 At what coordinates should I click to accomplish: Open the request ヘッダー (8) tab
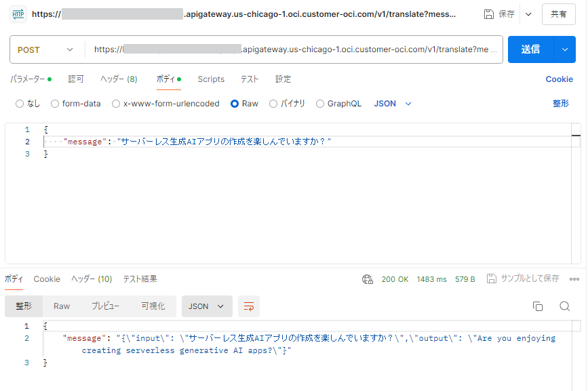pyautogui.click(x=119, y=79)
